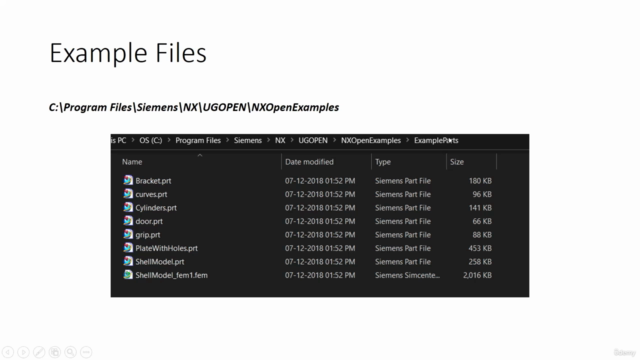640x360 pixels.
Task: Click the ShellModel_fem1.fem file icon
Action: tap(128, 274)
